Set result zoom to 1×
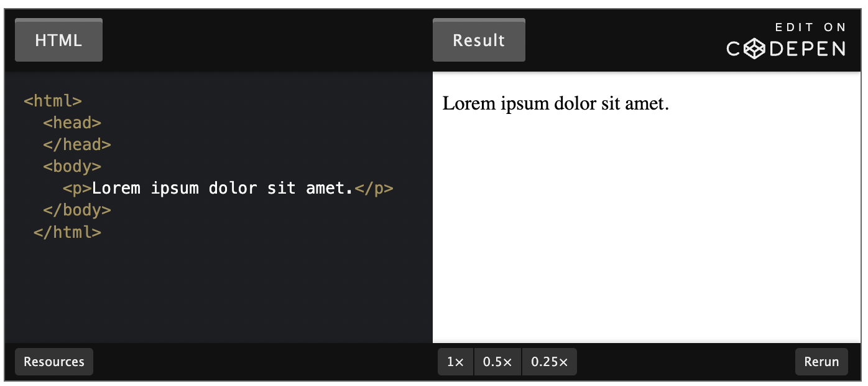 click(x=455, y=362)
